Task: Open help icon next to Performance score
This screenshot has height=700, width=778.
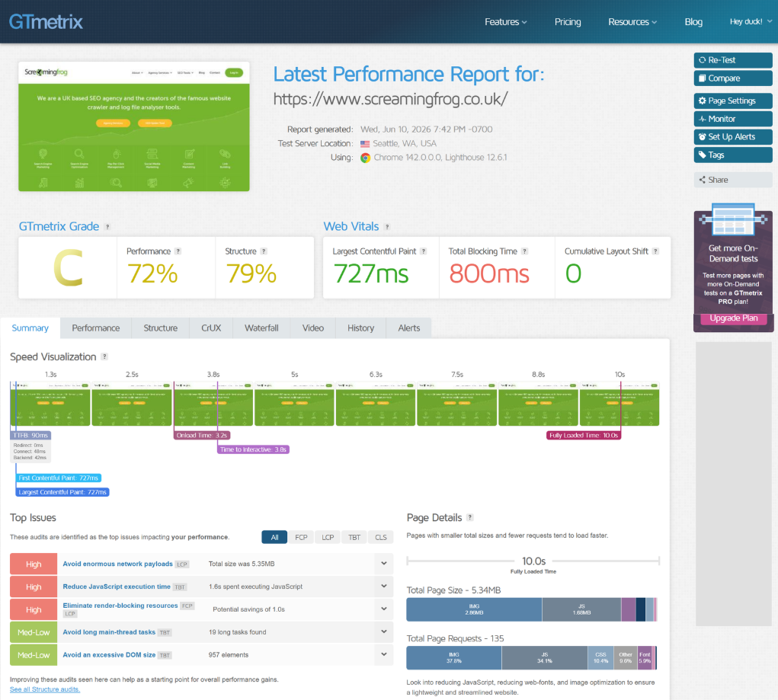Action: coord(178,251)
